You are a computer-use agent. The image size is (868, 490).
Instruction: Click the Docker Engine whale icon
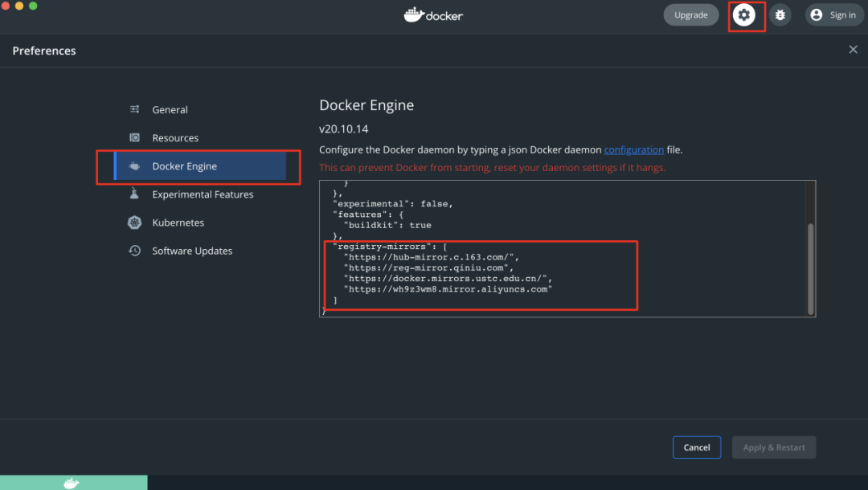pyautogui.click(x=135, y=166)
